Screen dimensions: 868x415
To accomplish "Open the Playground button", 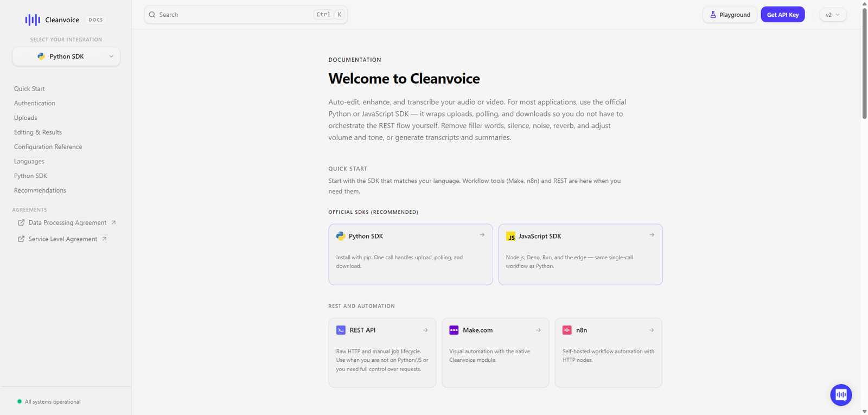I will [x=730, y=15].
